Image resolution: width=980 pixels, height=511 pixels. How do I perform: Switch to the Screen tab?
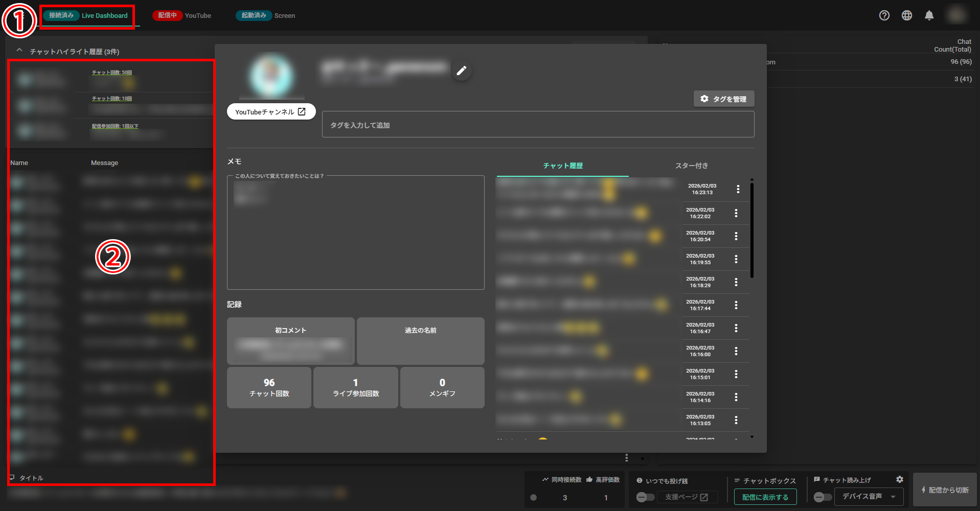(266, 16)
